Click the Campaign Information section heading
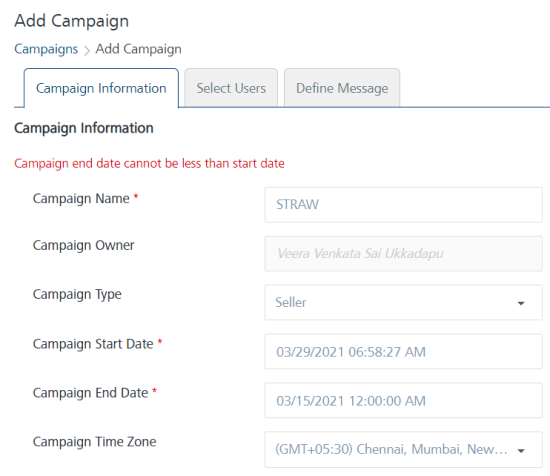The width and height of the screenshot is (550, 476). click(84, 128)
